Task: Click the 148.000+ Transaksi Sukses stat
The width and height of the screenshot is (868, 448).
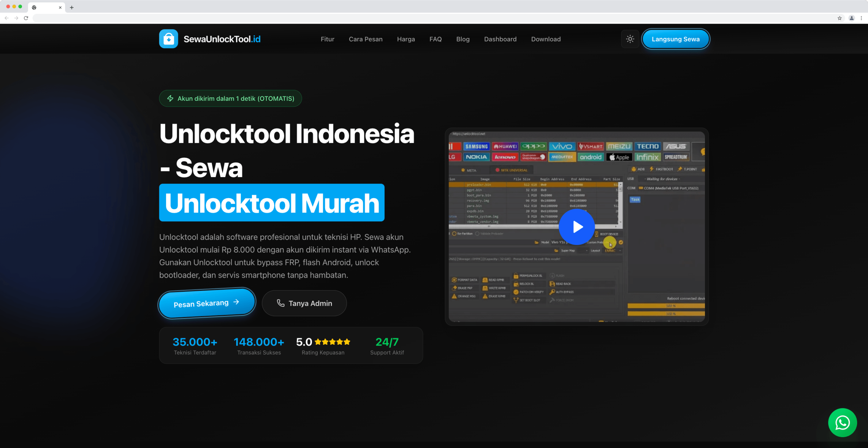Action: coord(259,346)
